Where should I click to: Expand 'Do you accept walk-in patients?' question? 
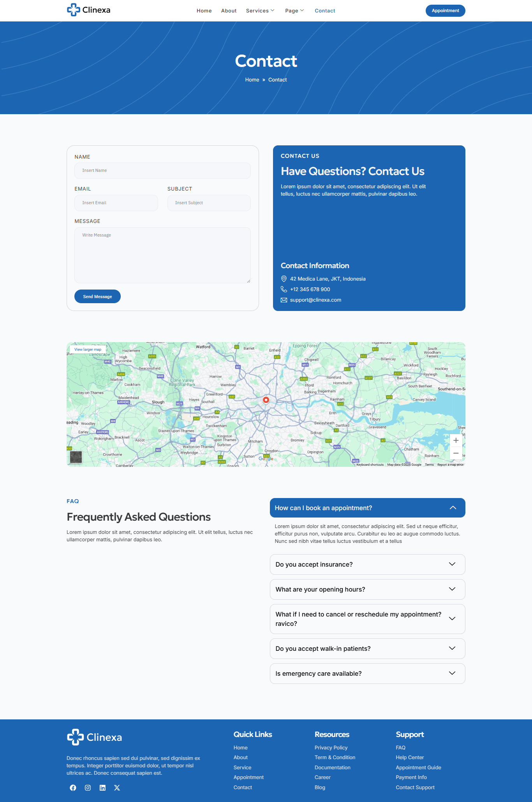pyautogui.click(x=367, y=648)
